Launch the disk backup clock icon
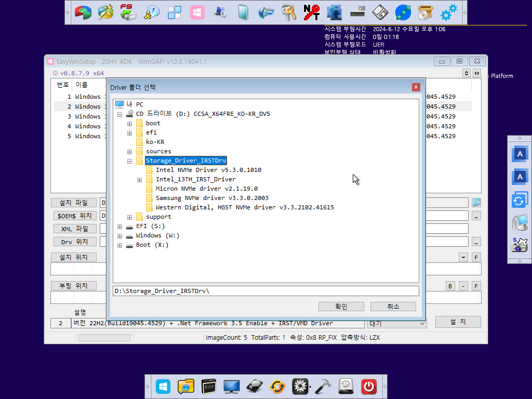The width and height of the screenshot is (532, 399). [345, 387]
